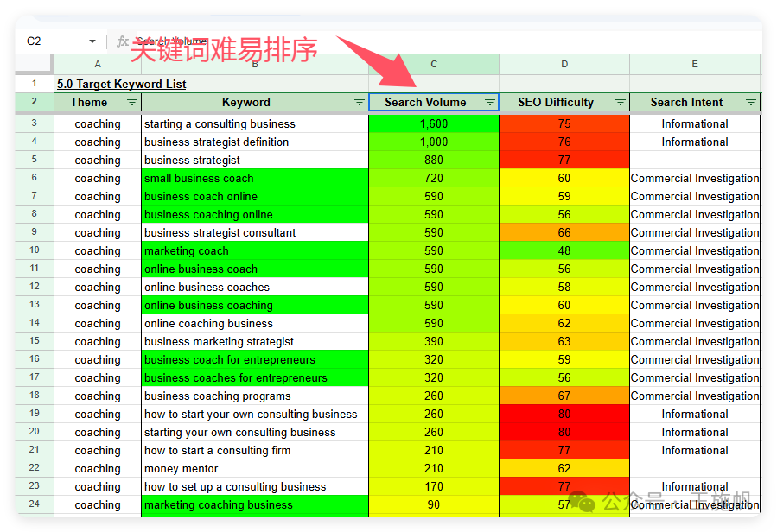The height and width of the screenshot is (532, 777).
Task: Click SEO difficulty value 48
Action: pyautogui.click(x=564, y=250)
